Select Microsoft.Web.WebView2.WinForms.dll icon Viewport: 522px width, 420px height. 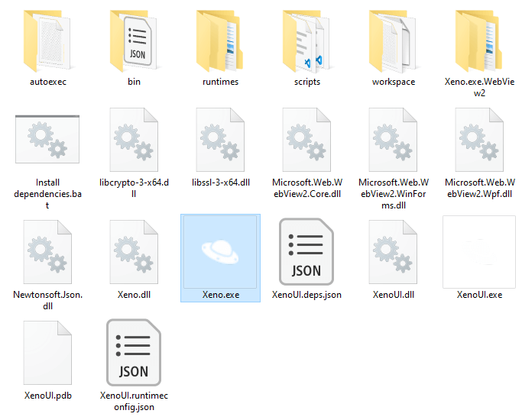click(393, 140)
